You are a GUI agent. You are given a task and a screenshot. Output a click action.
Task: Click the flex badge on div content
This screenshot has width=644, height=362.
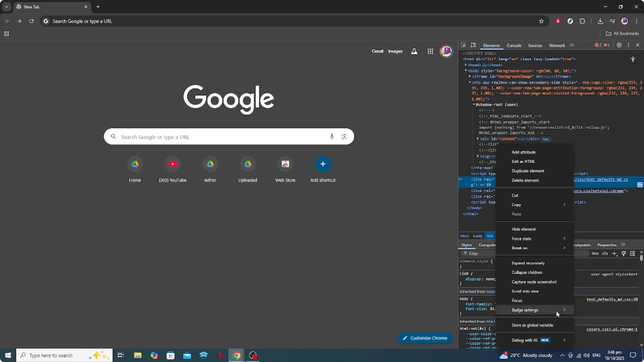(545, 139)
